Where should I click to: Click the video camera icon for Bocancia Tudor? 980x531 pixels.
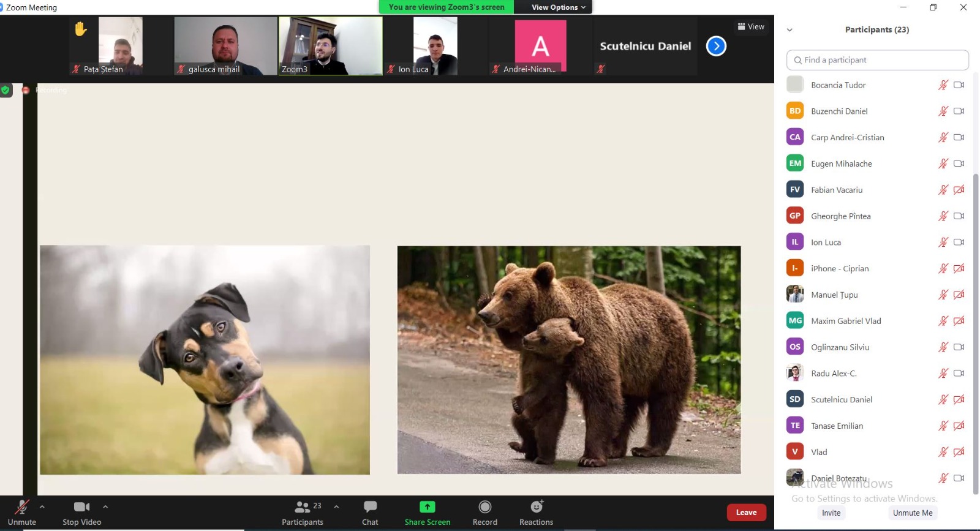pos(959,85)
